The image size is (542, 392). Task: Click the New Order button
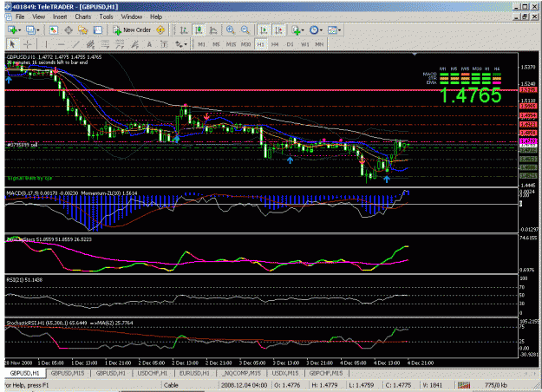(x=133, y=30)
